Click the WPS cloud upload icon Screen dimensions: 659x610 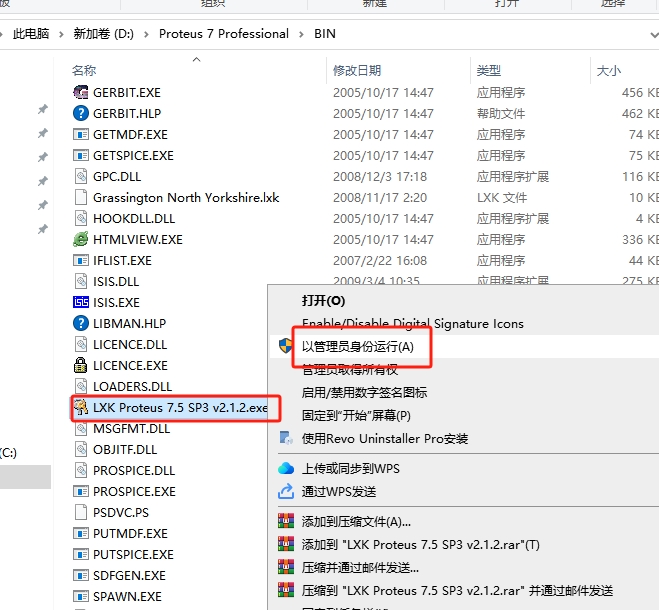[x=286, y=468]
